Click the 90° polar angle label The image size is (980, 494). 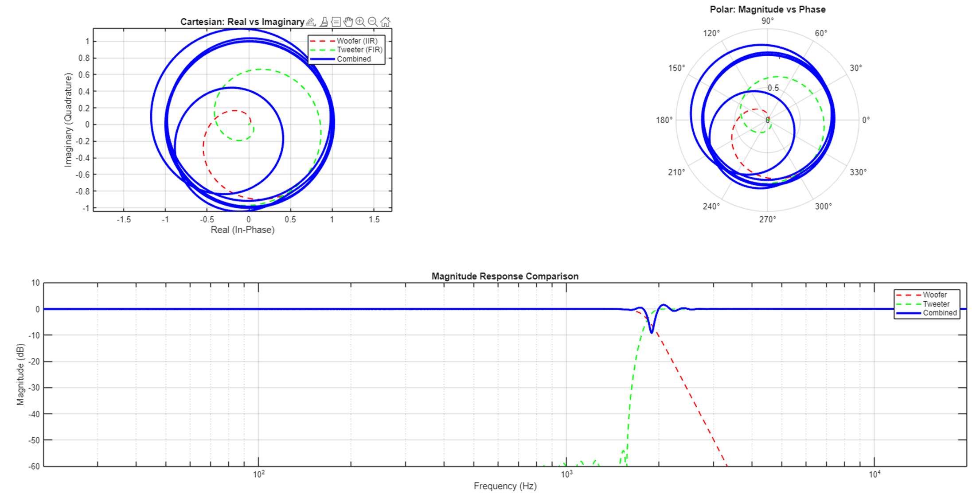768,21
